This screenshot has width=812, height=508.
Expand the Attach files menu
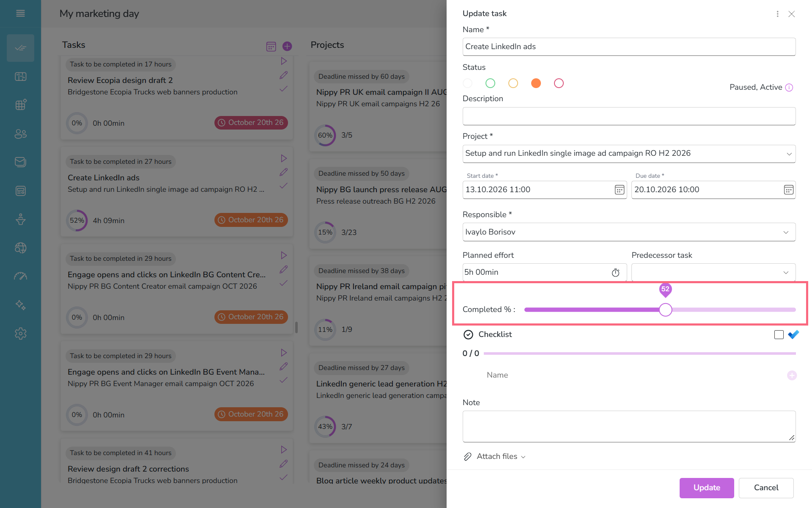(501, 456)
